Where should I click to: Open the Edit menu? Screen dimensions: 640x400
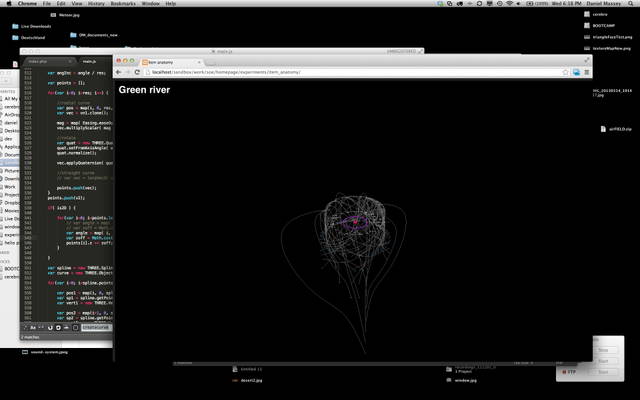click(x=61, y=3)
